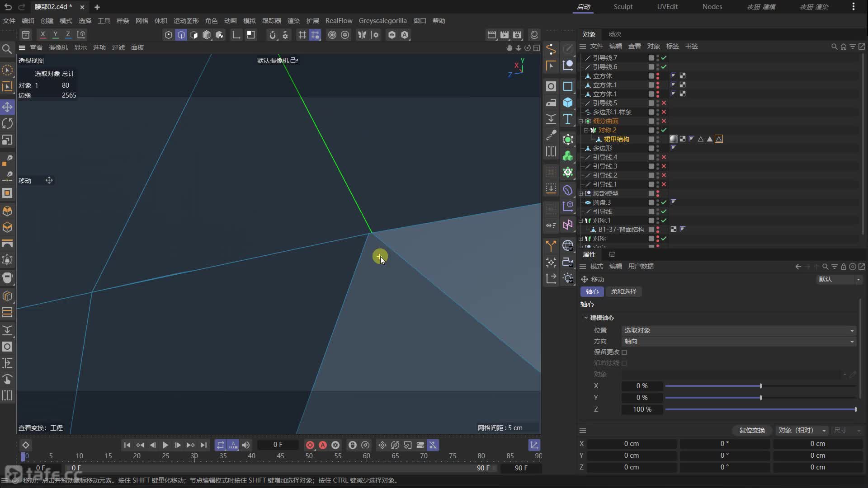This screenshot has width=868, height=488.
Task: Select Points mode icon in top toolbar
Action: (x=169, y=35)
